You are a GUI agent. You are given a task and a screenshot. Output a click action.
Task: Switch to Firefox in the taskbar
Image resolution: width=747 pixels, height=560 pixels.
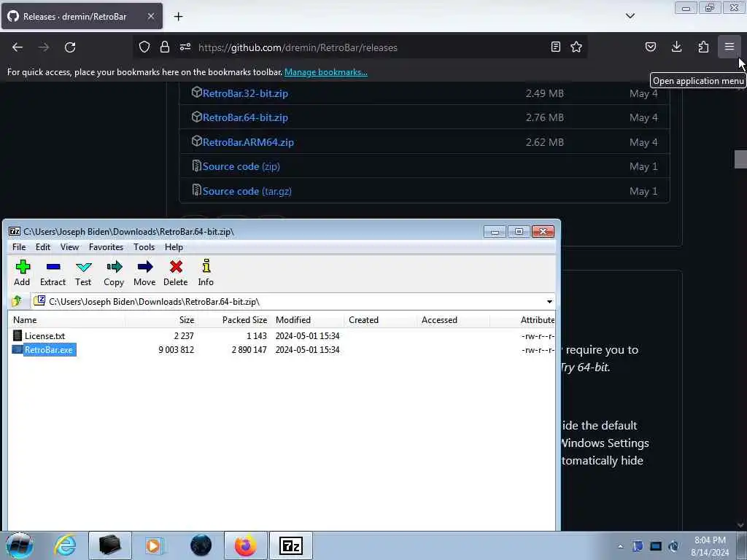(245, 545)
